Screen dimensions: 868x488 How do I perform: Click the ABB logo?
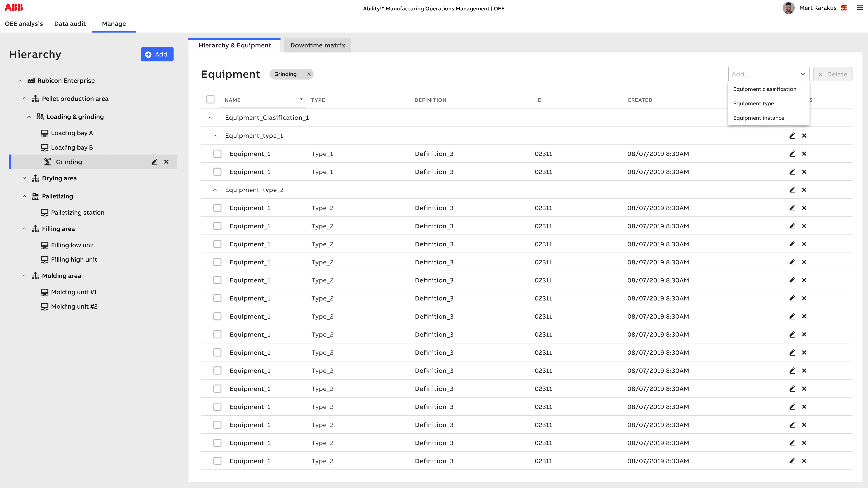(14, 7)
